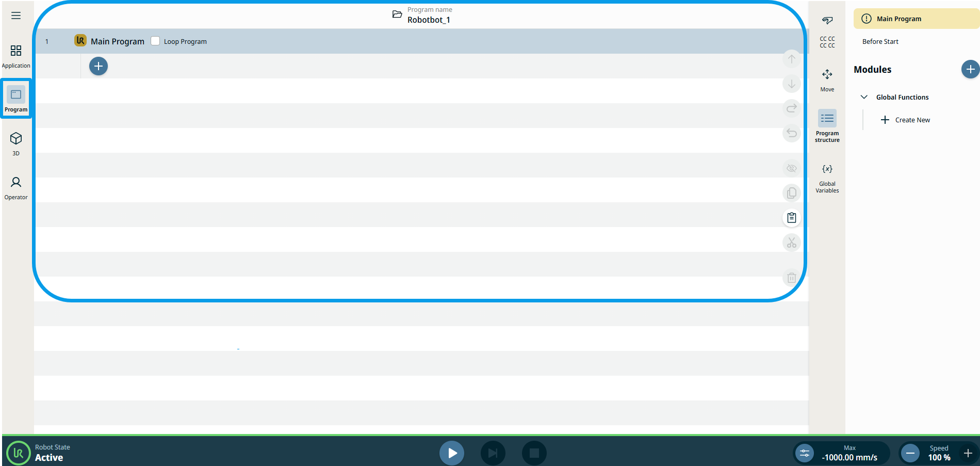Click the paste clipboard icon
The width and height of the screenshot is (980, 466).
tap(791, 218)
